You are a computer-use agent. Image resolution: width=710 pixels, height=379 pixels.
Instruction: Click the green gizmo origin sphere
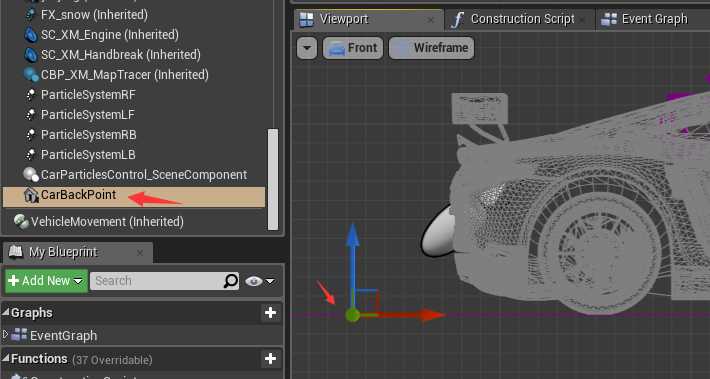click(x=353, y=315)
